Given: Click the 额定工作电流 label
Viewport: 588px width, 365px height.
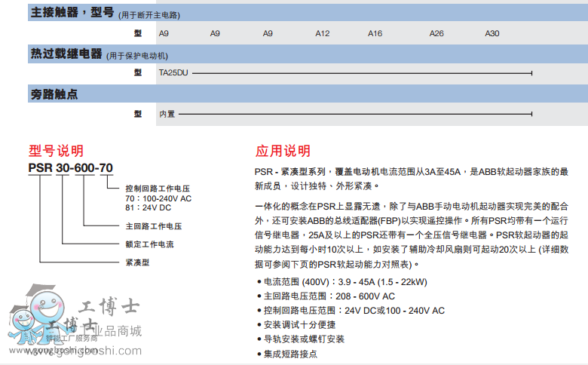Looking at the screenshot, I should point(149,244).
